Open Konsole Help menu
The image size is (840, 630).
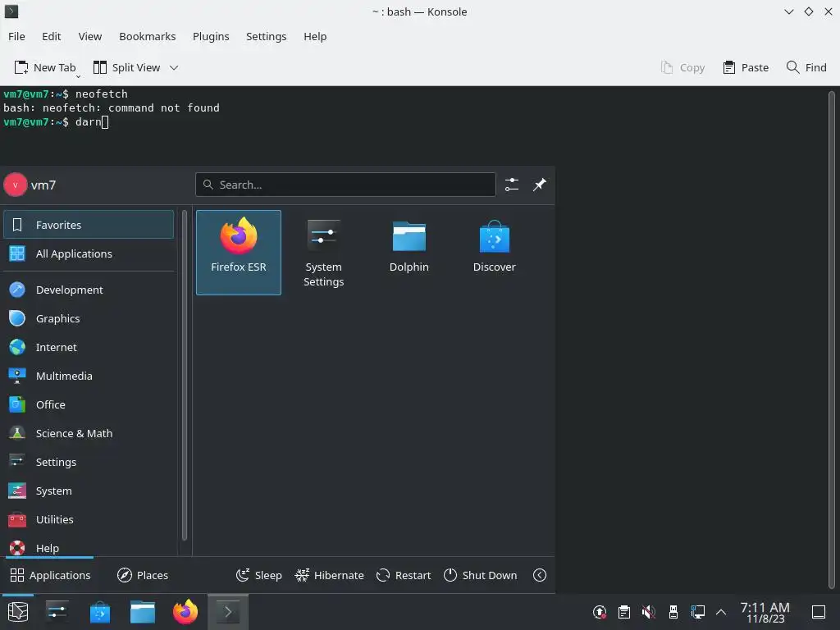pos(315,36)
